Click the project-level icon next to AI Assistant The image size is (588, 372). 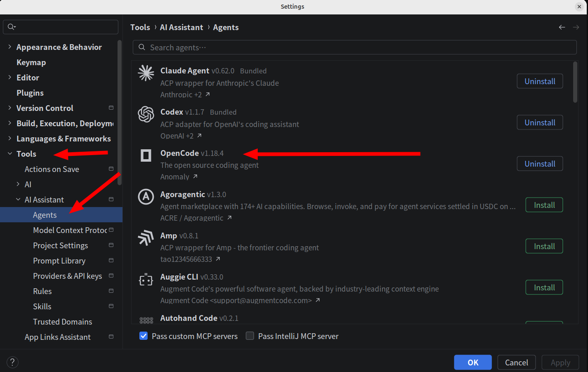tap(111, 199)
